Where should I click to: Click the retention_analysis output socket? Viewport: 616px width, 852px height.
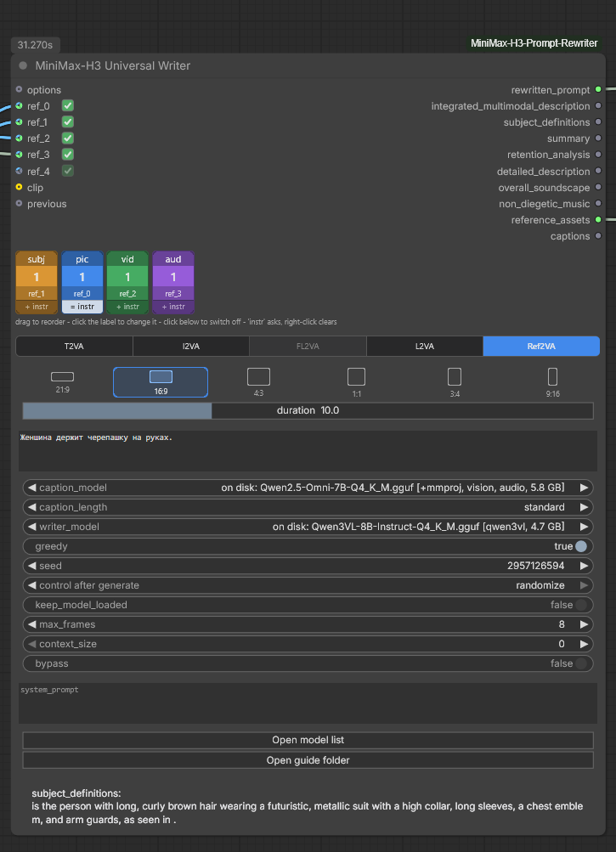[598, 155]
